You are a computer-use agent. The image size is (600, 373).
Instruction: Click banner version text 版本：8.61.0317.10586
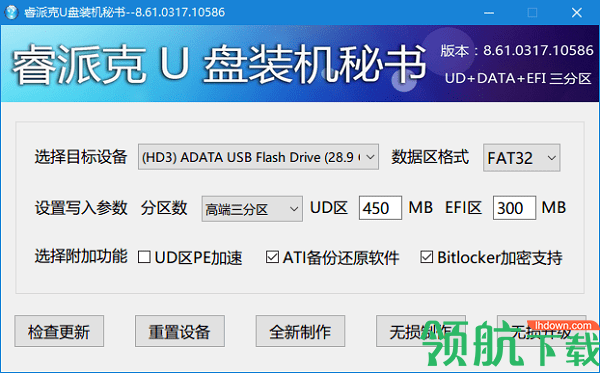point(517,50)
